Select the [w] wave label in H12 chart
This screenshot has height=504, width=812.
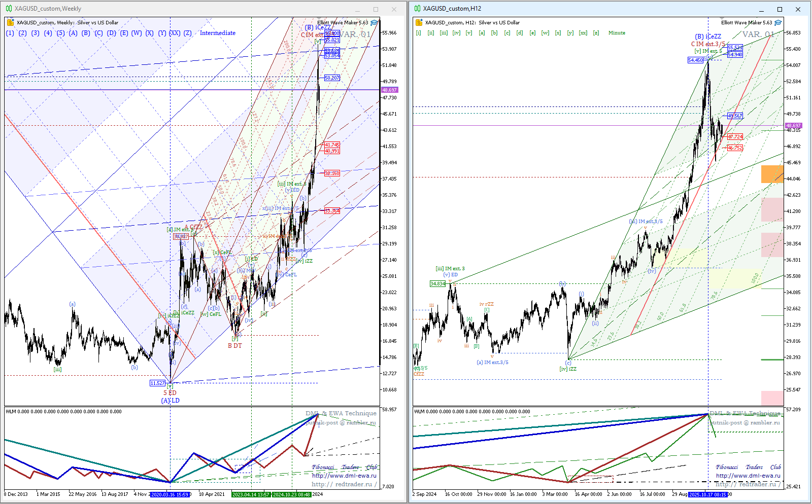[x=545, y=33]
